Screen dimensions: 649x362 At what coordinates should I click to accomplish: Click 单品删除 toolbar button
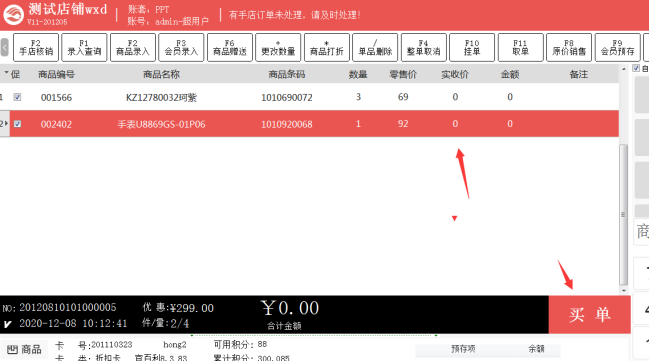[375, 48]
